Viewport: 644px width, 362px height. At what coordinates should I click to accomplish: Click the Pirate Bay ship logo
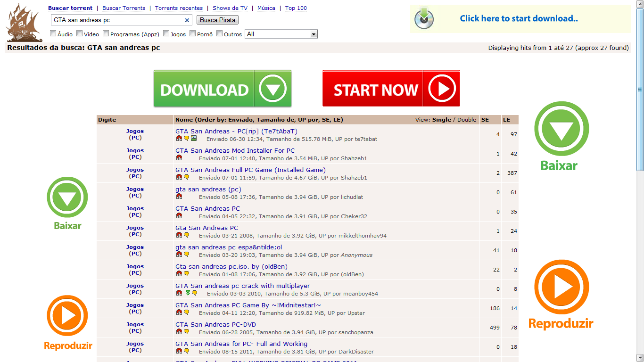point(24,23)
